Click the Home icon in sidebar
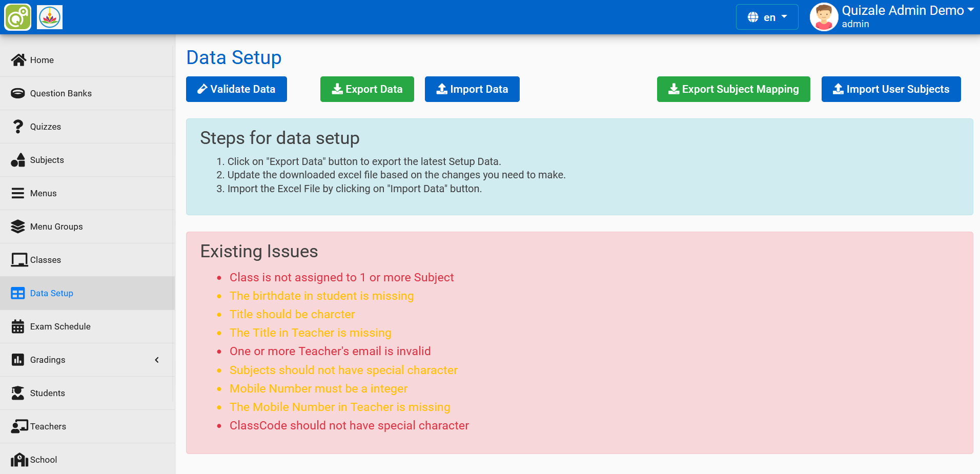 18,59
